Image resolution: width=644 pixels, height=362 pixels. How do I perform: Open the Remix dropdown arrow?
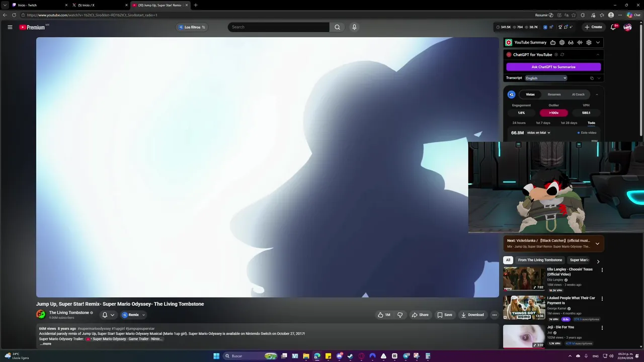tap(143, 315)
